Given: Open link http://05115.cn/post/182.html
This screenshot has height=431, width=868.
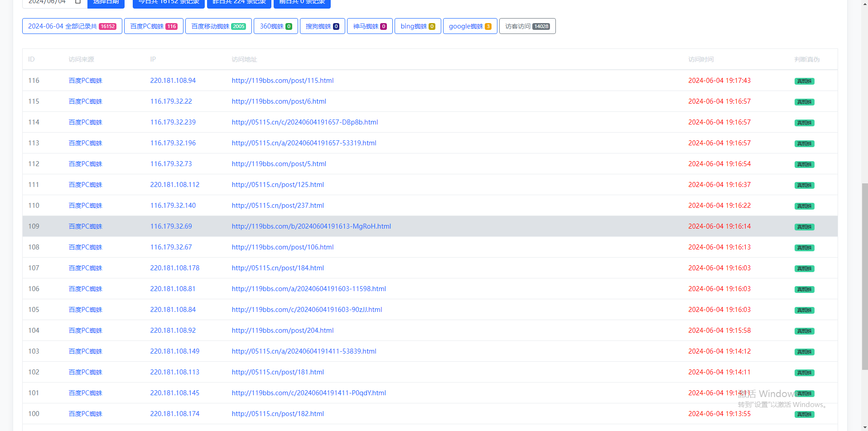Looking at the screenshot, I should [278, 414].
